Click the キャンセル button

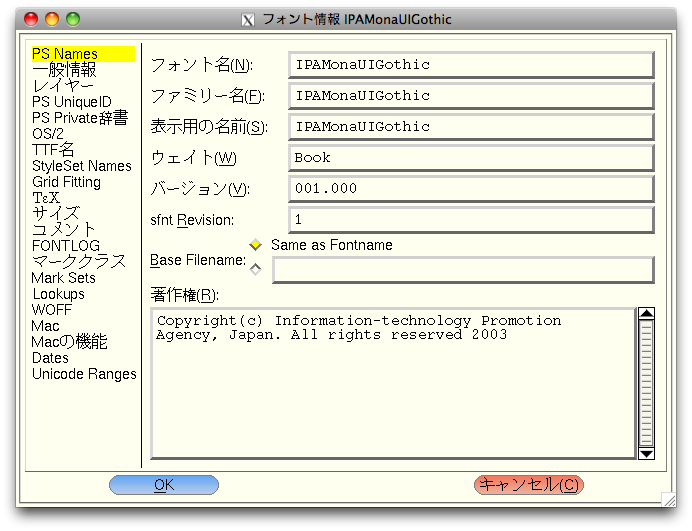click(x=529, y=485)
